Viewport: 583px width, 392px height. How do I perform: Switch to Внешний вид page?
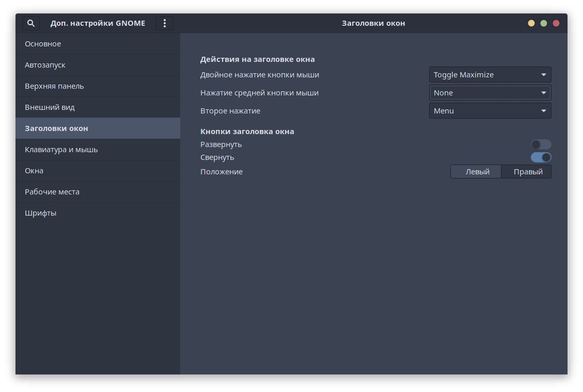[x=98, y=107]
